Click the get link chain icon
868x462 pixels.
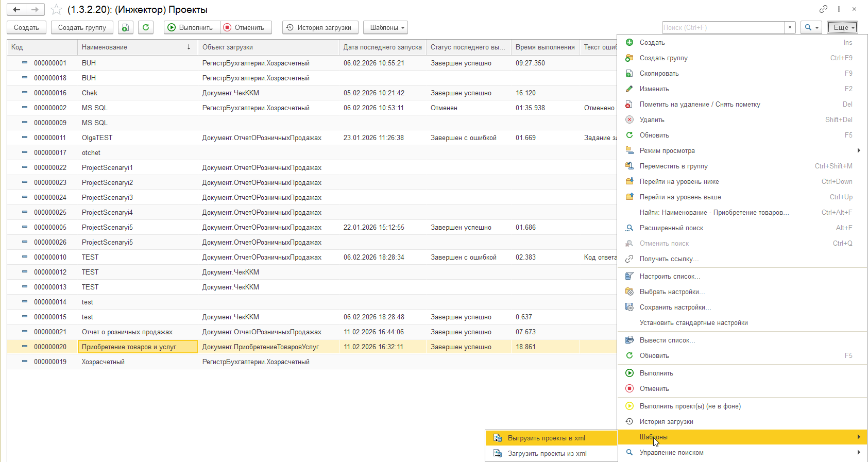point(823,9)
